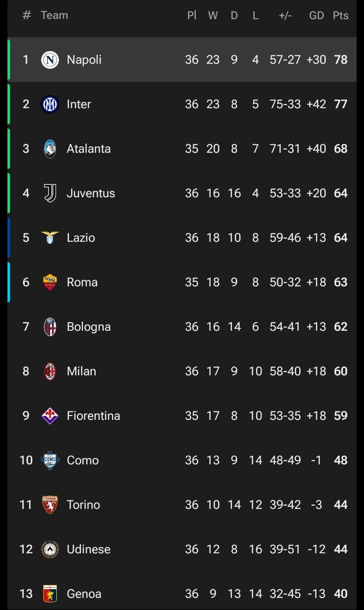Click the Como club crest
The width and height of the screenshot is (364, 610).
pos(50,460)
